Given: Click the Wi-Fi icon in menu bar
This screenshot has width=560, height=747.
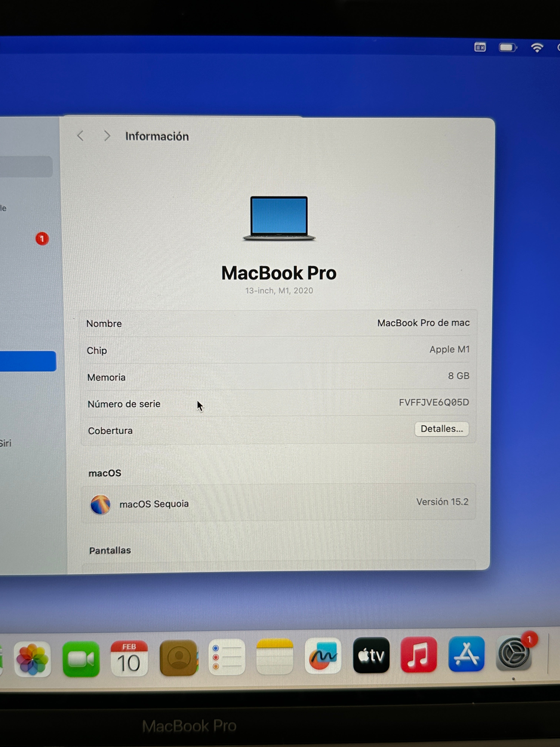Looking at the screenshot, I should tap(537, 48).
